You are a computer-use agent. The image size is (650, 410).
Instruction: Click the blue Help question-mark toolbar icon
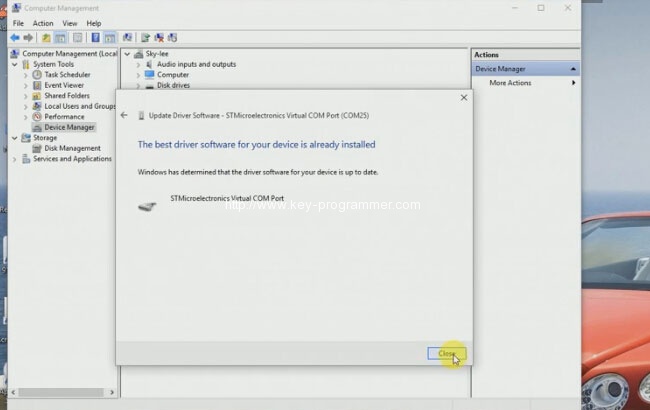point(95,38)
